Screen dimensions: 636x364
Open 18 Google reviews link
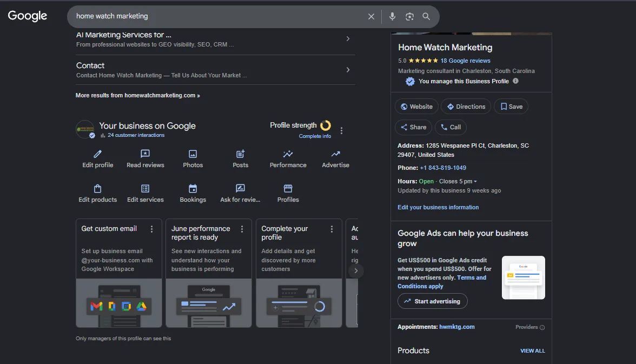click(465, 61)
